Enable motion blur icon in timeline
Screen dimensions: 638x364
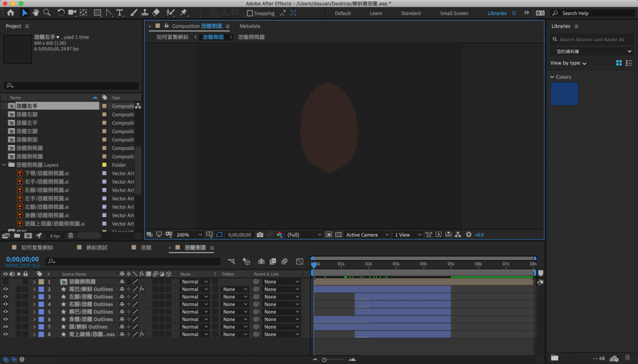pos(284,261)
